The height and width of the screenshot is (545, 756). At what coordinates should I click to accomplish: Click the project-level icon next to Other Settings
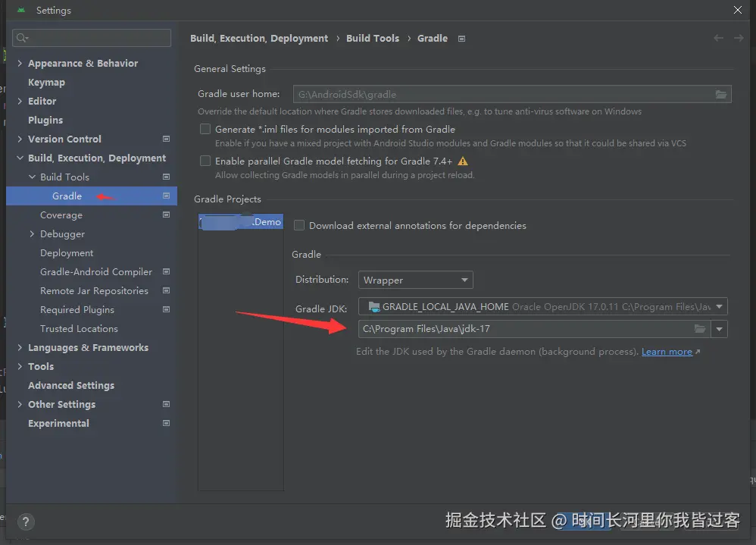coord(167,404)
